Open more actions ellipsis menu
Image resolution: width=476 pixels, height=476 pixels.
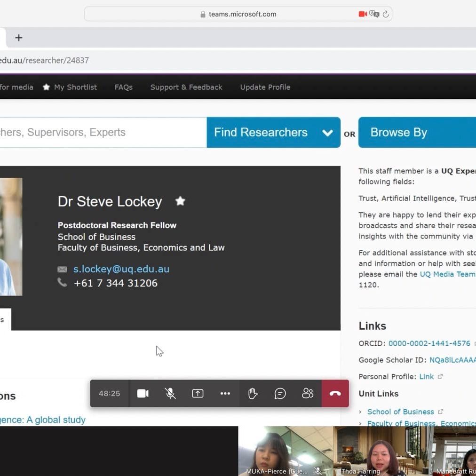(225, 393)
